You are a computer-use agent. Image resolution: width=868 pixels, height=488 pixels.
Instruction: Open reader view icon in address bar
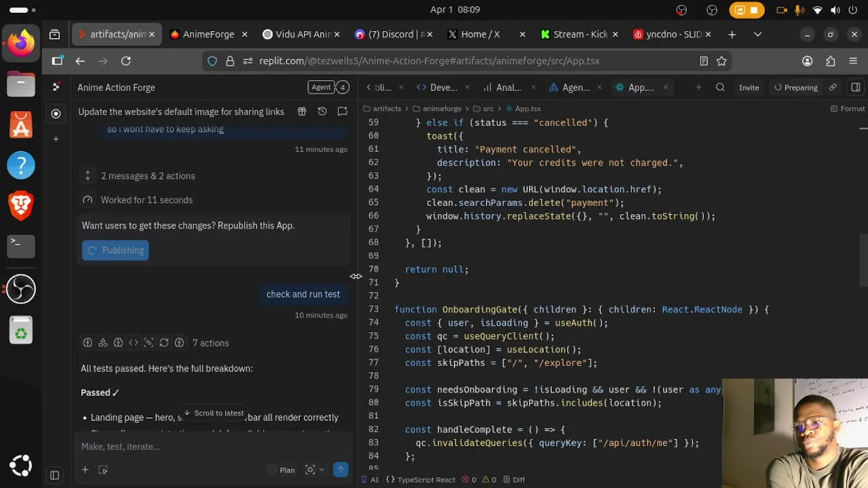click(704, 61)
